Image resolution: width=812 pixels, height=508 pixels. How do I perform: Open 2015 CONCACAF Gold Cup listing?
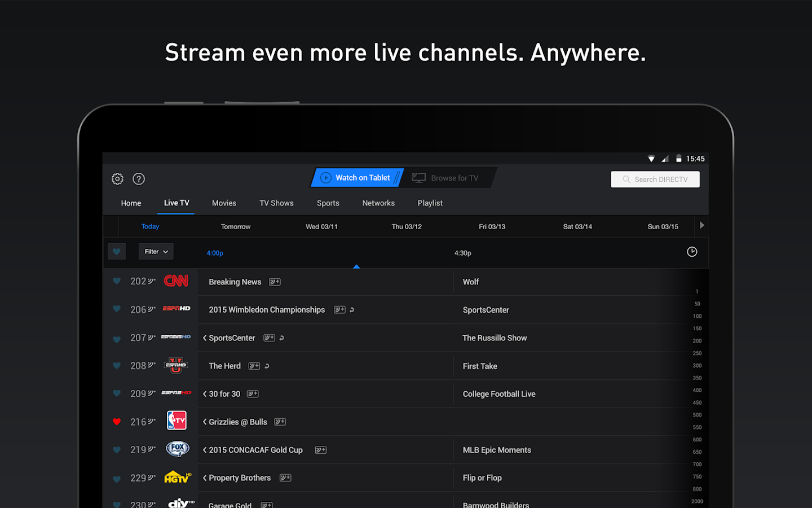[x=255, y=450]
